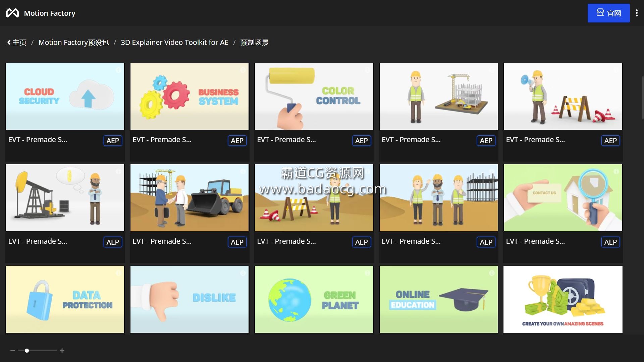Select the handshake with bulldozer thumbnail
The height and width of the screenshot is (362, 644).
(190, 198)
